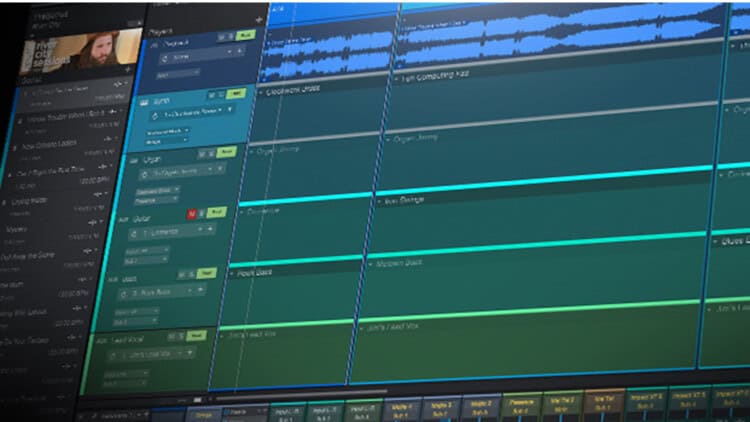Add a setlist item below the thumbnail
750x422 pixels.
click(x=128, y=70)
